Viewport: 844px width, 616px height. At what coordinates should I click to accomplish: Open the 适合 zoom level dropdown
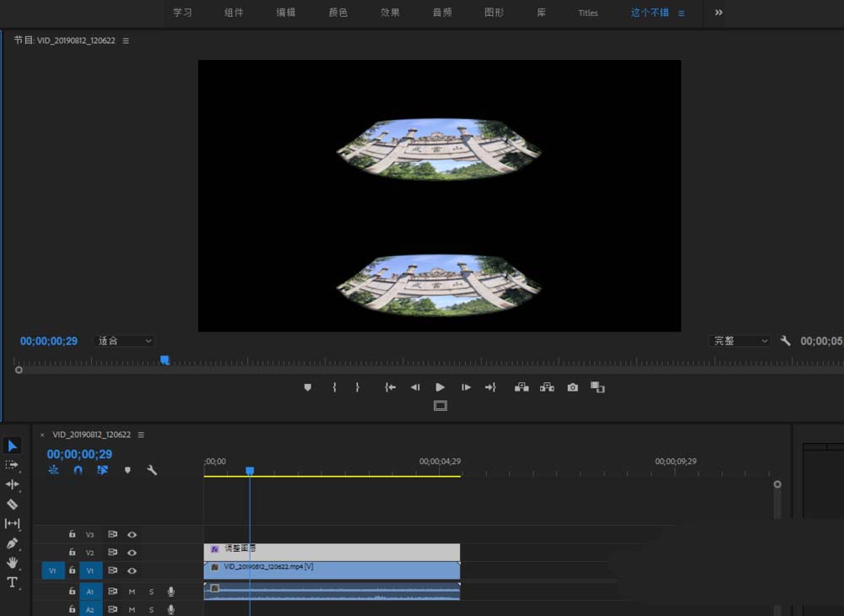point(125,341)
